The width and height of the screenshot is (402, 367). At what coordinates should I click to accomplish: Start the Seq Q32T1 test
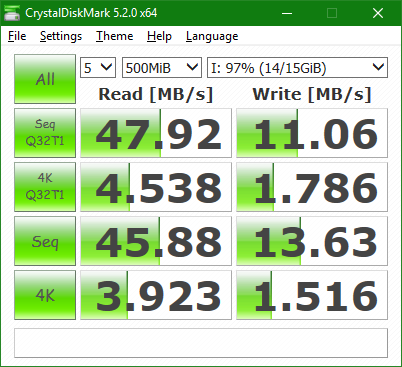(45, 133)
